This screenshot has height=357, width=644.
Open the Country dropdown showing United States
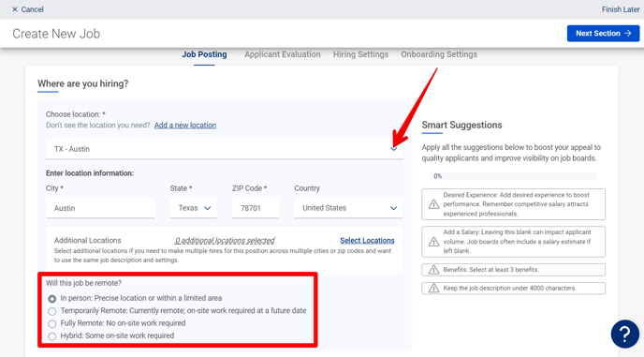(349, 208)
